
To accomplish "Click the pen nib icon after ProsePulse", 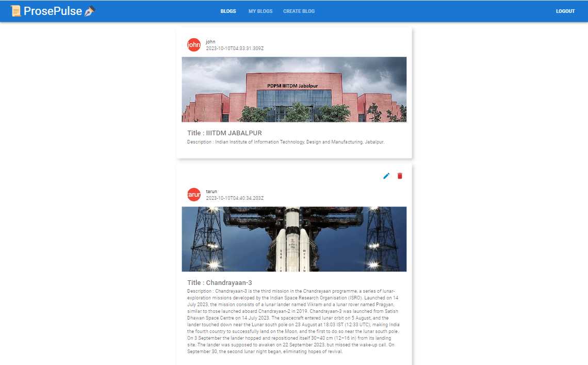I will (90, 11).
